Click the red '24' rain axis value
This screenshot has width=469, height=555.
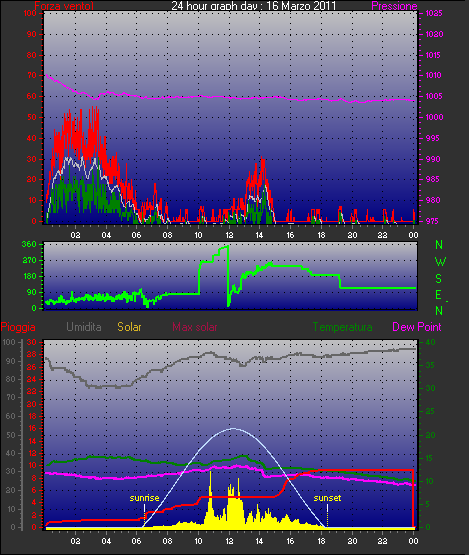(x=32, y=379)
